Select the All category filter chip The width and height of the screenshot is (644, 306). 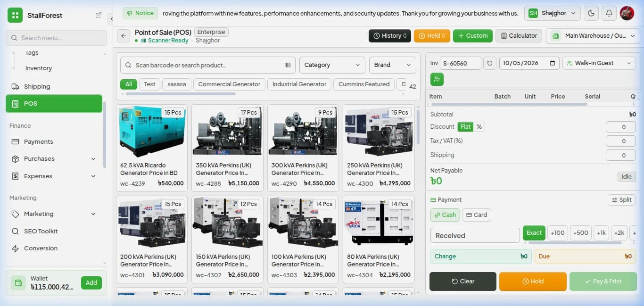pyautogui.click(x=128, y=84)
